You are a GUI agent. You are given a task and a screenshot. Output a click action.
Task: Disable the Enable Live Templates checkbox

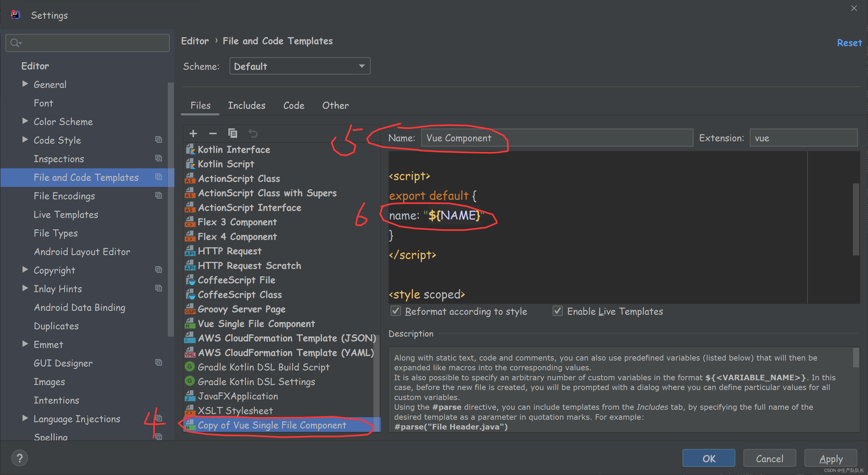pos(557,311)
